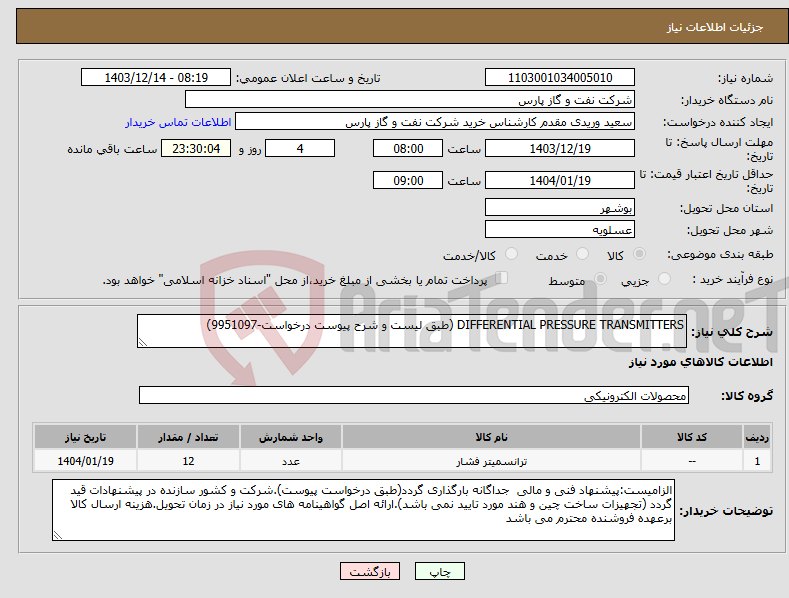Image resolution: width=789 pixels, height=598 pixels.
Task: Click the goods group field محصولات الکترونیکی
Action: 414,395
